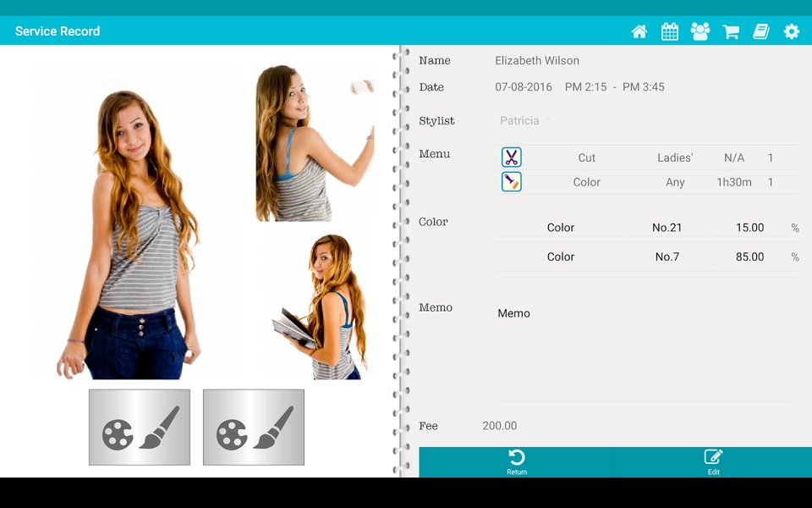Click the 15.00 percentage value
This screenshot has width=812, height=508.
pos(750,228)
